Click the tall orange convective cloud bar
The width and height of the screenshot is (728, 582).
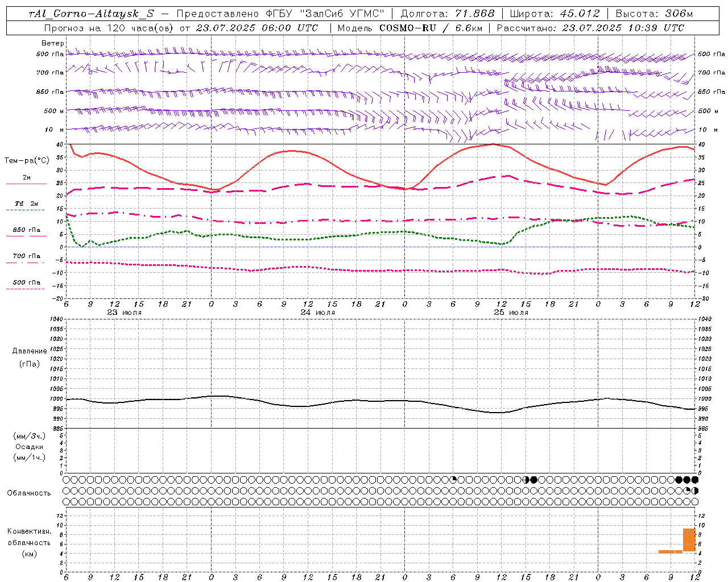pos(689,540)
